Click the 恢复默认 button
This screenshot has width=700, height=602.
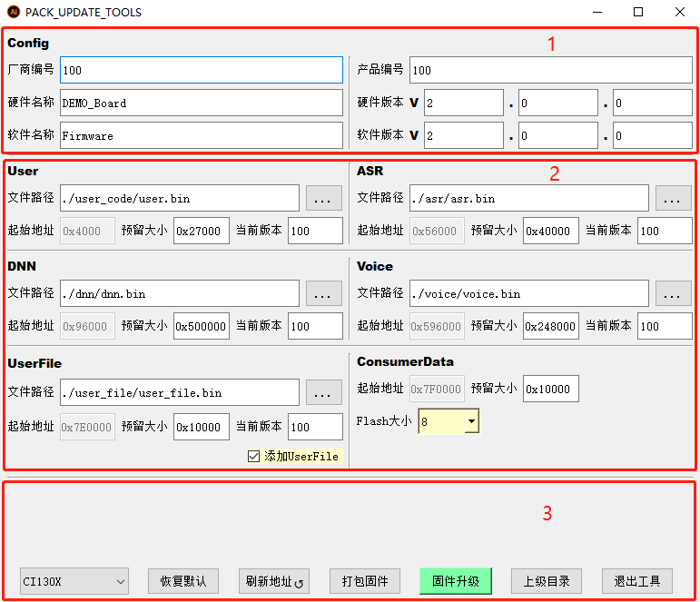[183, 581]
